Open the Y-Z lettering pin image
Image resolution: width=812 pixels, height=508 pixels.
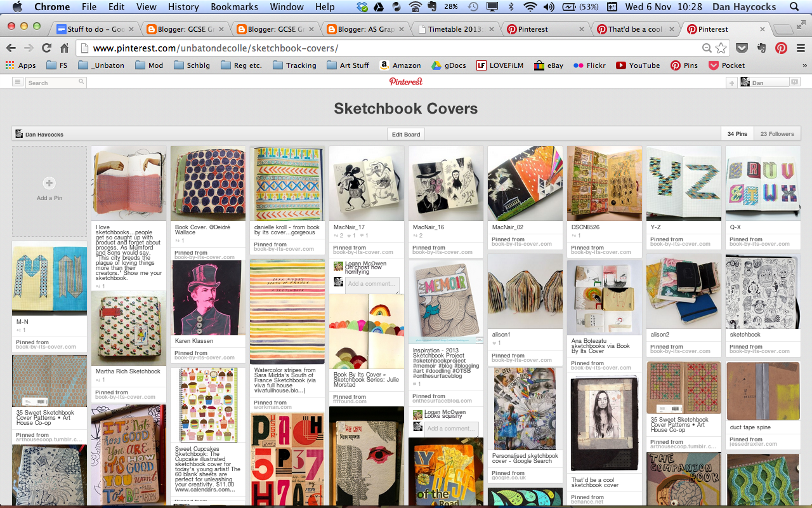684,184
